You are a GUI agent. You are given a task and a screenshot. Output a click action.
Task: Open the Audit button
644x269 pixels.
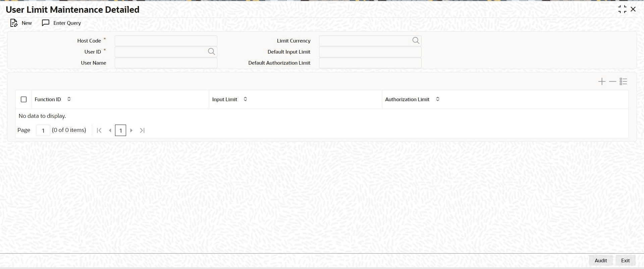click(x=601, y=260)
